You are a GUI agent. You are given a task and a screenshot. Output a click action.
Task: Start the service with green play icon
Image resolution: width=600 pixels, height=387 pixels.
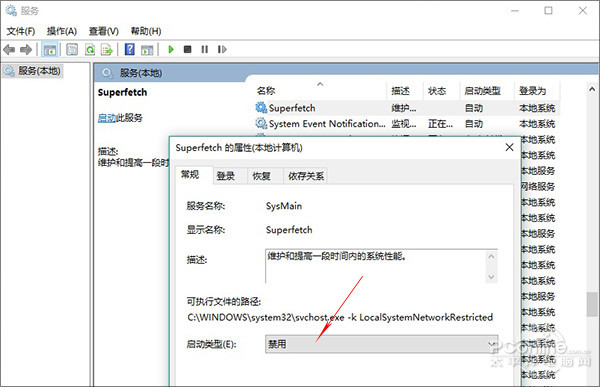171,49
